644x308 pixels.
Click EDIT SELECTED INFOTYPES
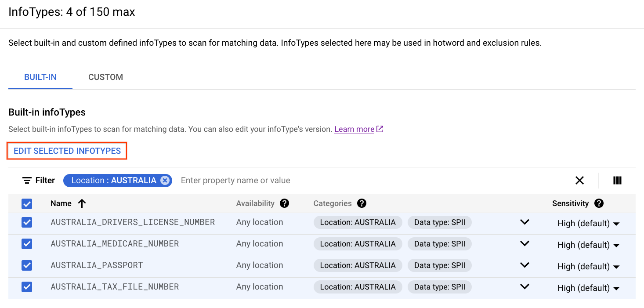(x=67, y=151)
